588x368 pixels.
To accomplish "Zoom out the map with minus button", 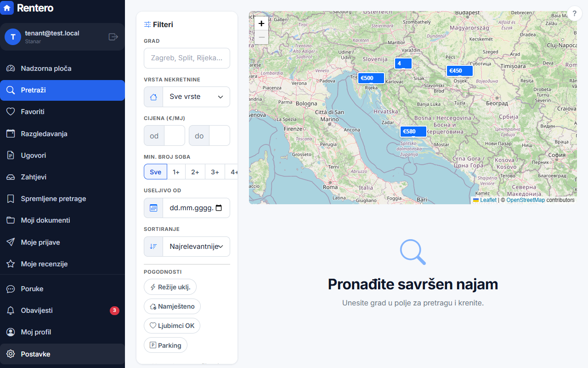I will click(x=261, y=37).
